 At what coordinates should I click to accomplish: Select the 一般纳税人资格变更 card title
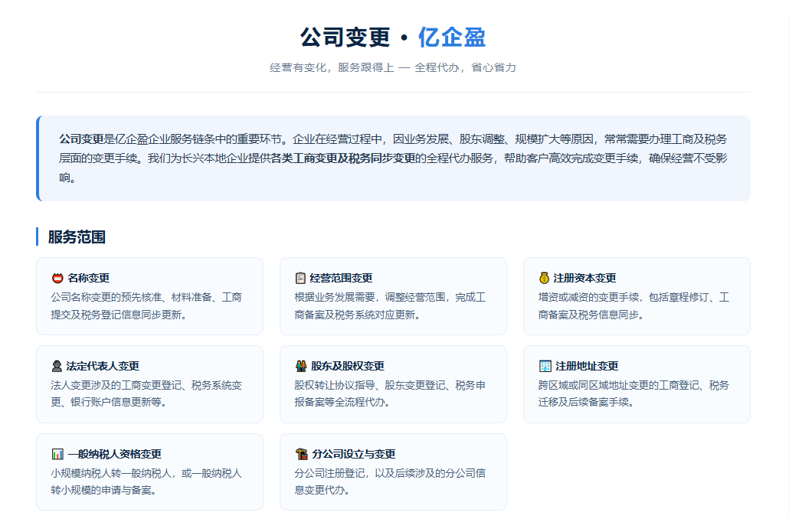click(x=115, y=454)
